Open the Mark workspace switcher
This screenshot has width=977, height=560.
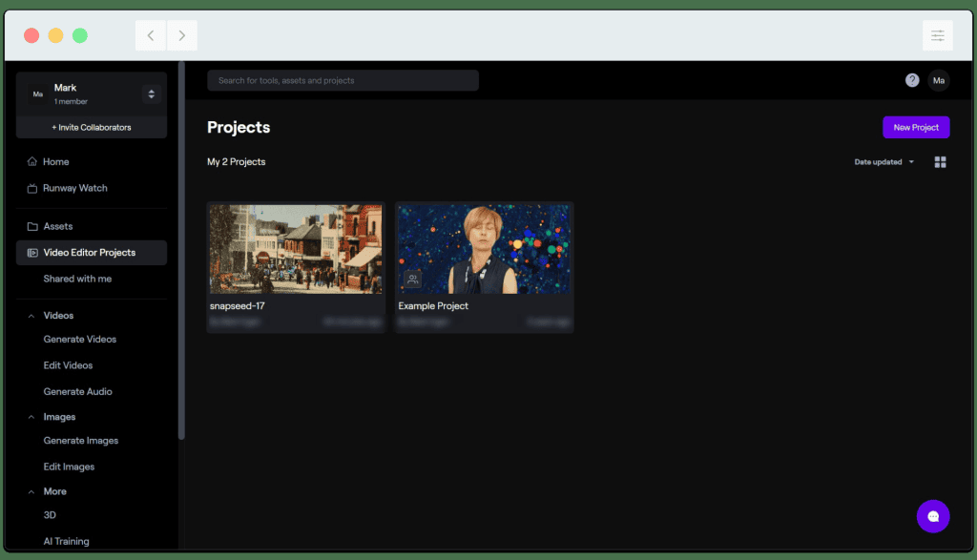(x=151, y=93)
